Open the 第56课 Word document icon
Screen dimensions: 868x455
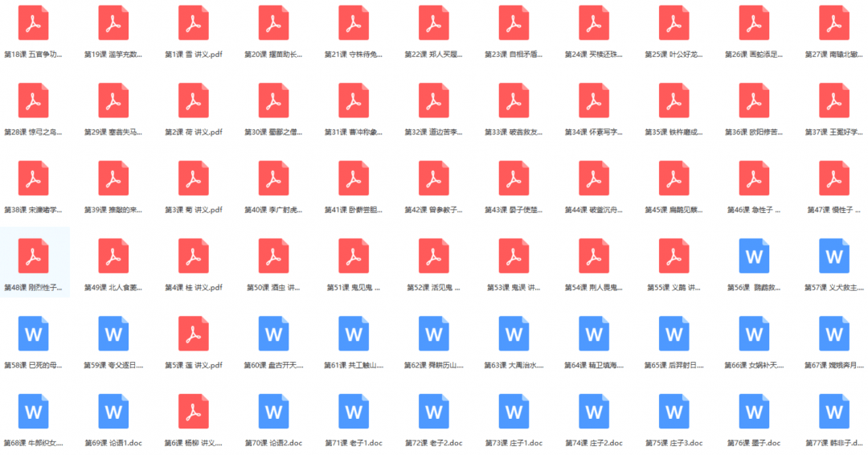[754, 256]
